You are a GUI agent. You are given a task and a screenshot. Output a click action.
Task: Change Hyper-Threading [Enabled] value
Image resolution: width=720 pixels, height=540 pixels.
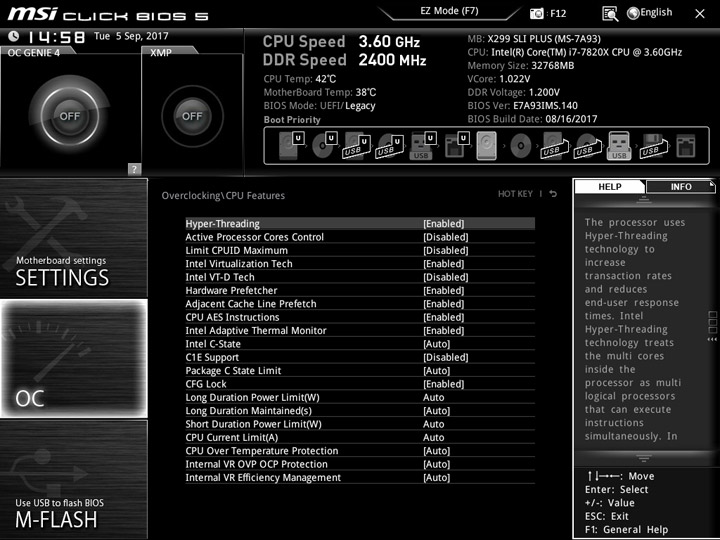click(x=444, y=224)
